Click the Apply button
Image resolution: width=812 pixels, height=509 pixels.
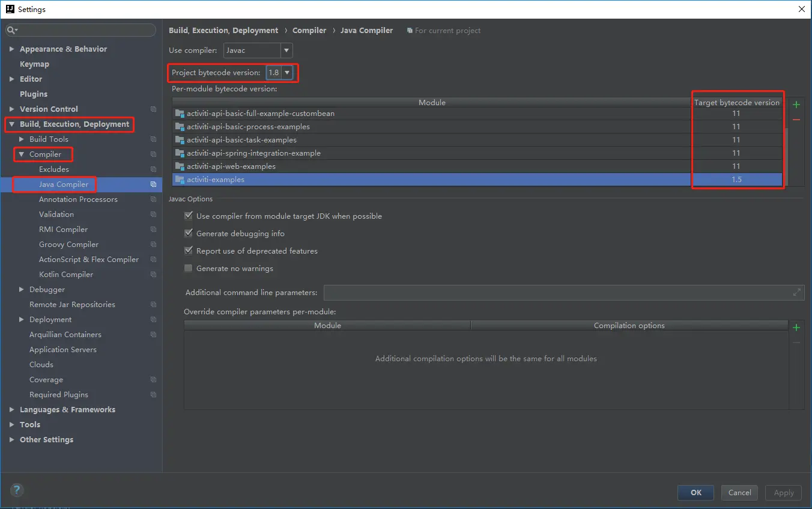(x=784, y=493)
